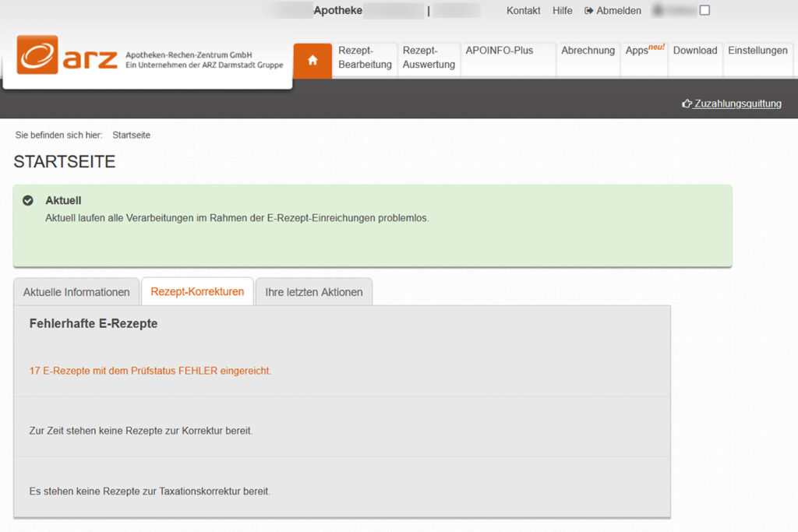798x532 pixels.
Task: Click Startseite in the breadcrumb
Action: click(131, 136)
